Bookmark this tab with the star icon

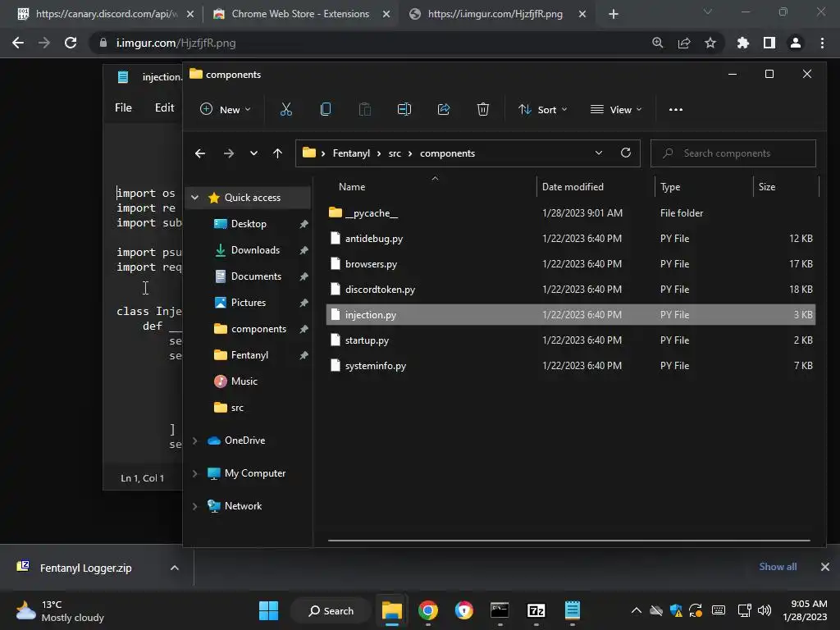pos(710,43)
